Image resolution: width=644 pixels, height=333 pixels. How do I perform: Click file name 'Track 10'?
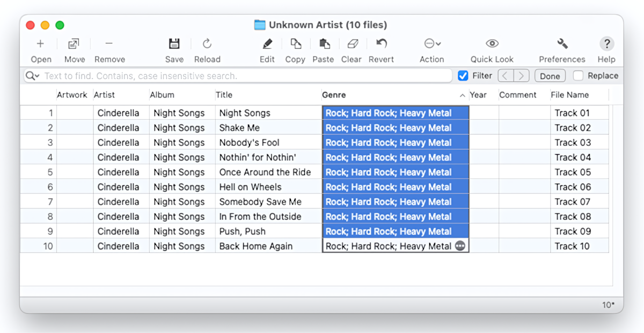pos(580,246)
